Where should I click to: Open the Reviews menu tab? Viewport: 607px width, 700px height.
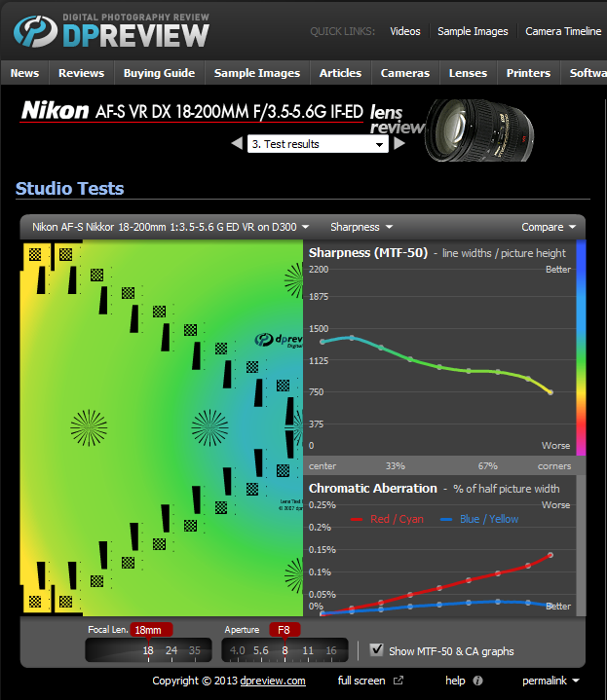pyautogui.click(x=81, y=73)
